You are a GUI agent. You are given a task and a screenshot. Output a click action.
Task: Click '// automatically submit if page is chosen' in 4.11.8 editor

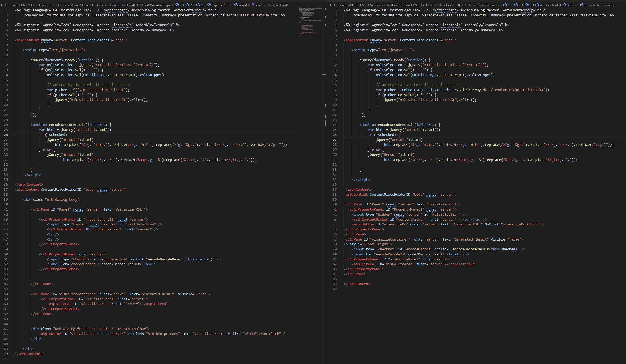(417, 85)
